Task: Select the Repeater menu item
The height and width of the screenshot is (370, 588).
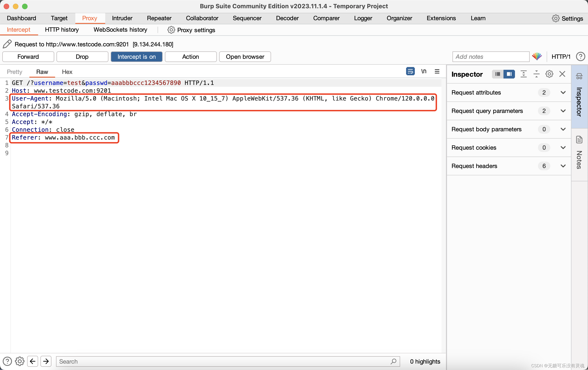Action: click(158, 18)
